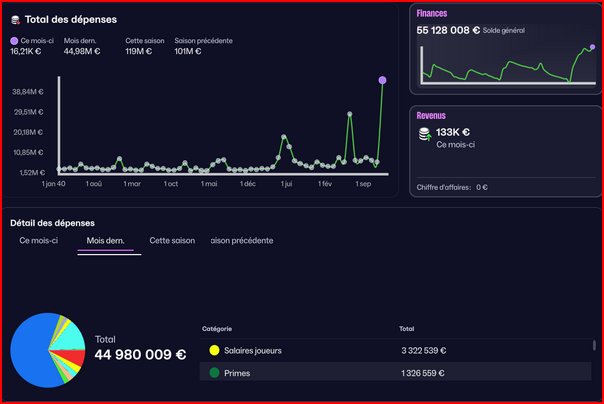Open the Finances panel title

[x=432, y=14]
